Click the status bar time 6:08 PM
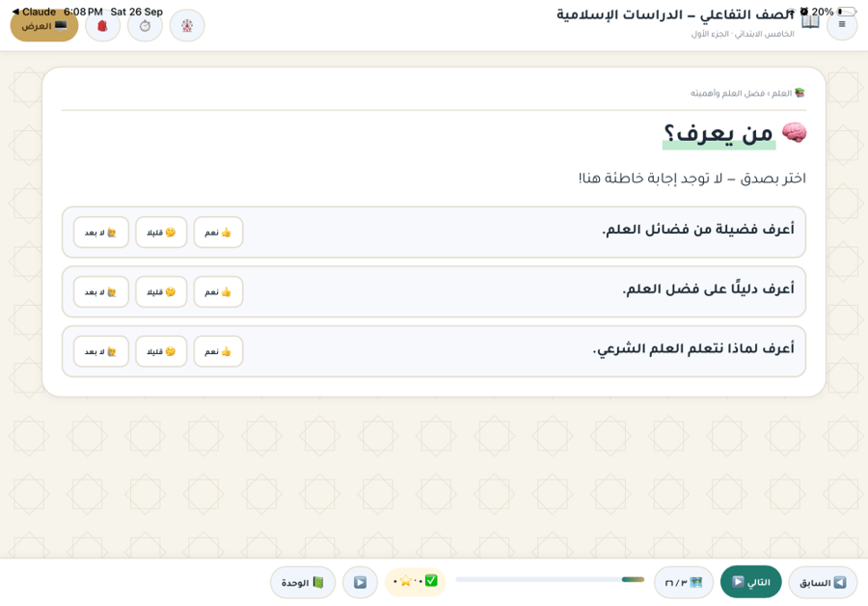Viewport: 868px width, 606px height. [x=83, y=12]
